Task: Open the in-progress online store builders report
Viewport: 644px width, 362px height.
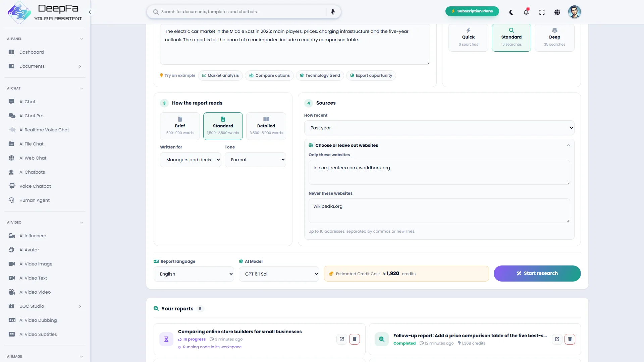Action: [341, 339]
